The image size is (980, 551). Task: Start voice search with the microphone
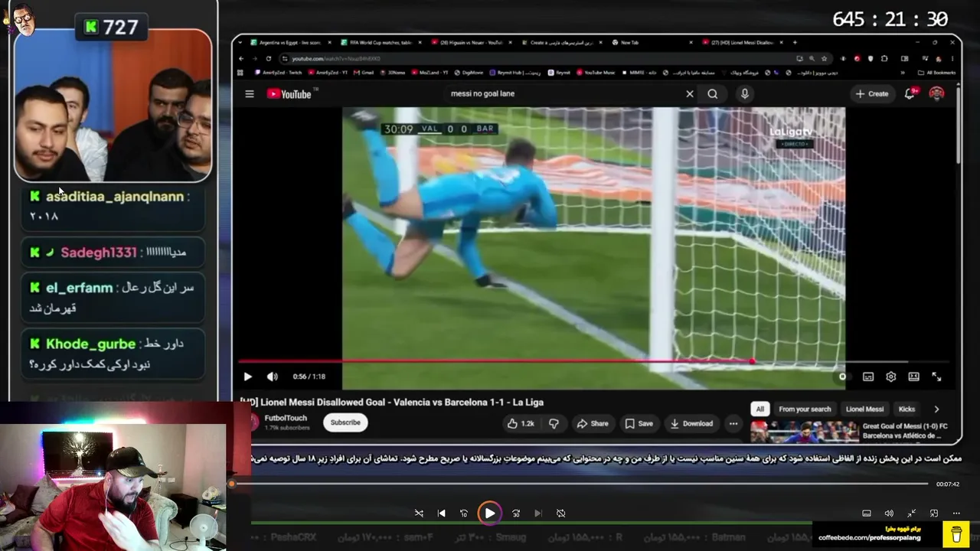tap(744, 94)
